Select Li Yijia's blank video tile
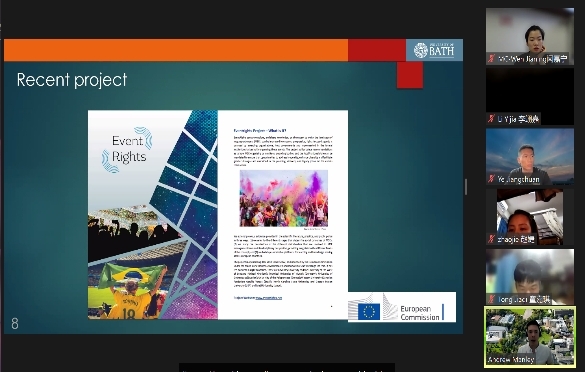This screenshot has height=373, width=587. point(530,96)
